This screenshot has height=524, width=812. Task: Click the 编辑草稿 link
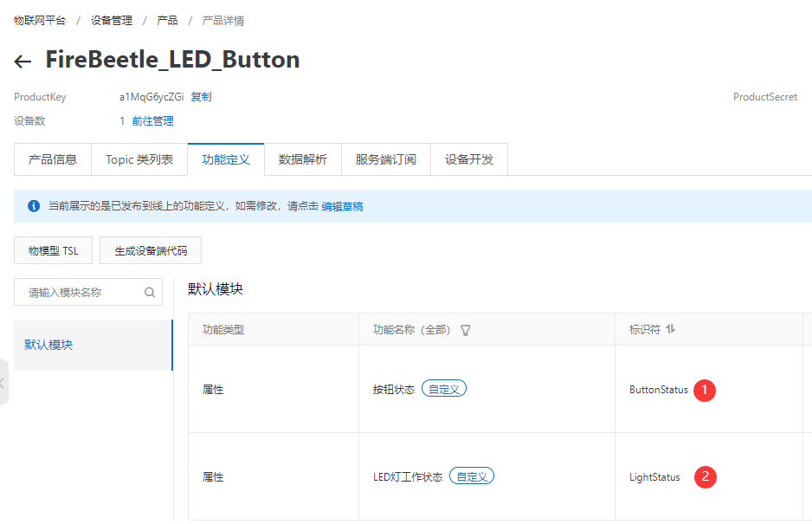click(342, 206)
